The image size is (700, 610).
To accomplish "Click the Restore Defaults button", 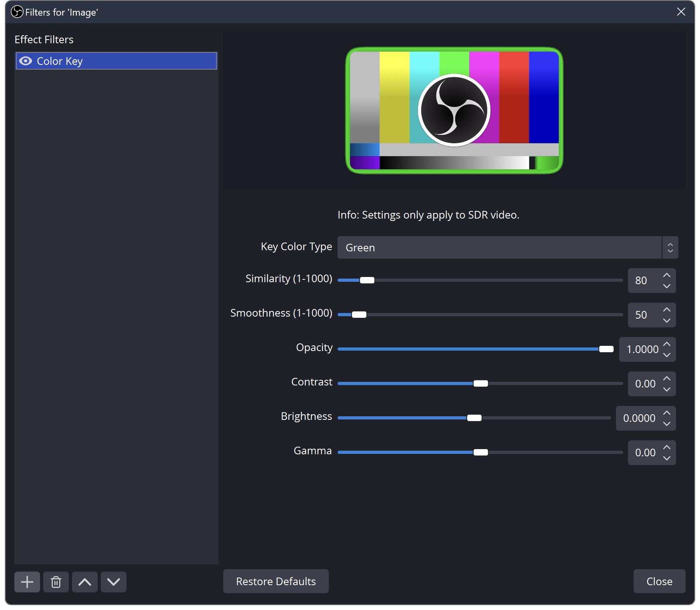I will pos(276,581).
